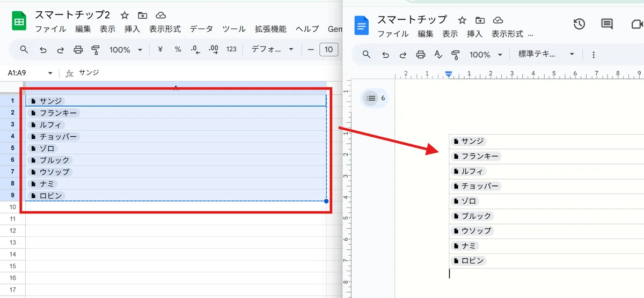Screen dimensions: 644x298
Task: Open version history in Docs
Action: [579, 24]
